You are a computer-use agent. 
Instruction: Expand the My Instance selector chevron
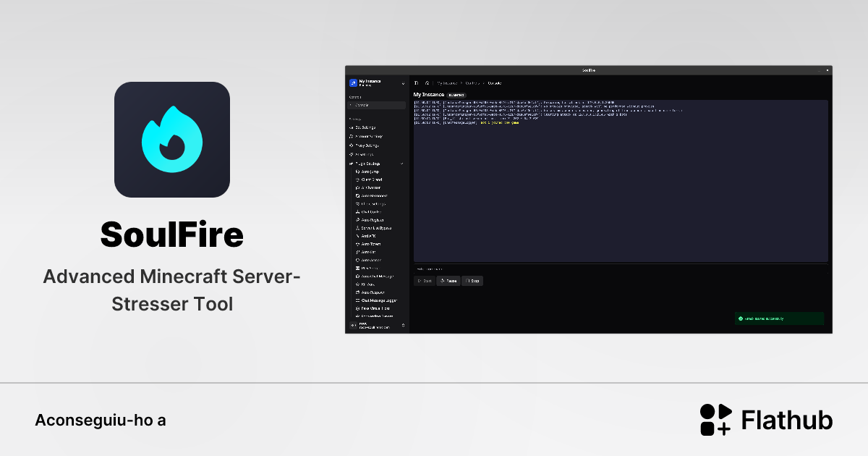(404, 83)
